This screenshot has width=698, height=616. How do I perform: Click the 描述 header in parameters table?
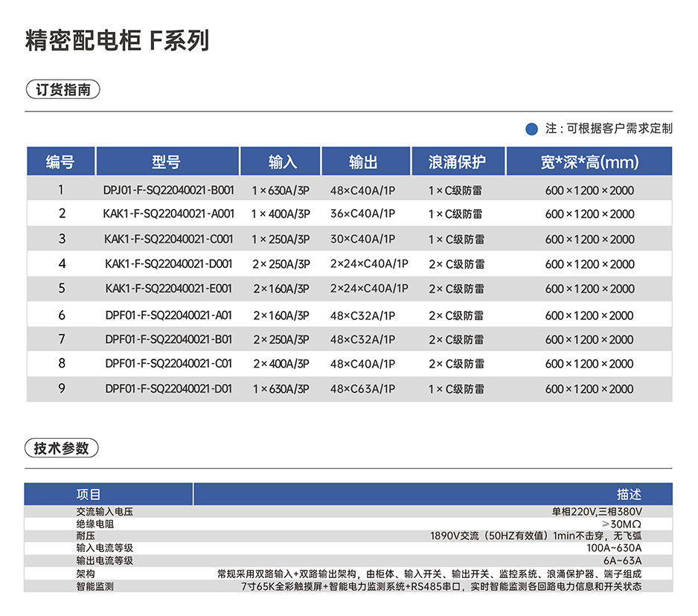629,494
